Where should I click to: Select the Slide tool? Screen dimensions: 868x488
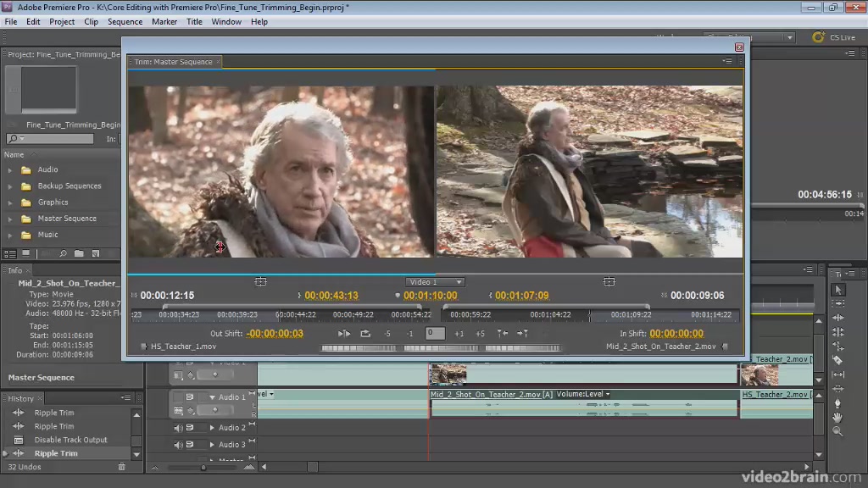tap(838, 388)
